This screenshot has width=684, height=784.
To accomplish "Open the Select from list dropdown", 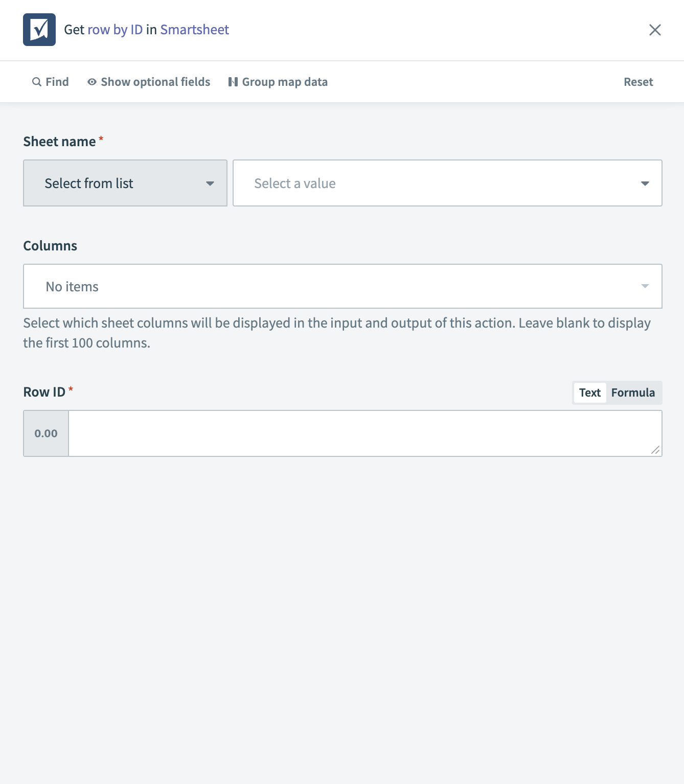I will (125, 183).
